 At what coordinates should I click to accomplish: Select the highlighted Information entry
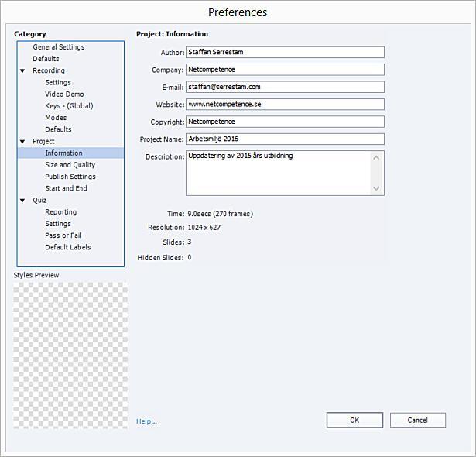(x=70, y=153)
